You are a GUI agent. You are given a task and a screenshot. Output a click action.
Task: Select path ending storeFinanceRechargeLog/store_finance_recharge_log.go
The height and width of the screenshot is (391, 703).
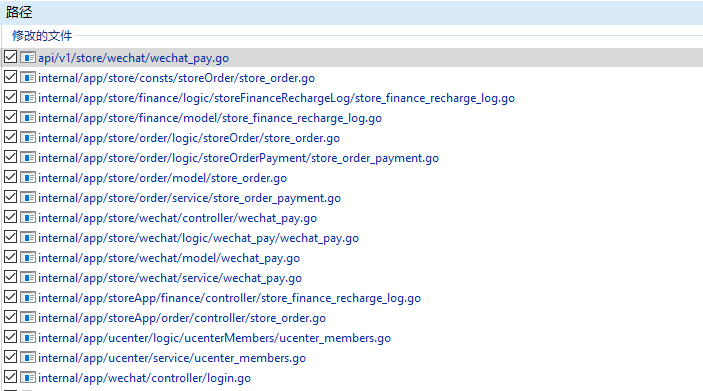[277, 98]
